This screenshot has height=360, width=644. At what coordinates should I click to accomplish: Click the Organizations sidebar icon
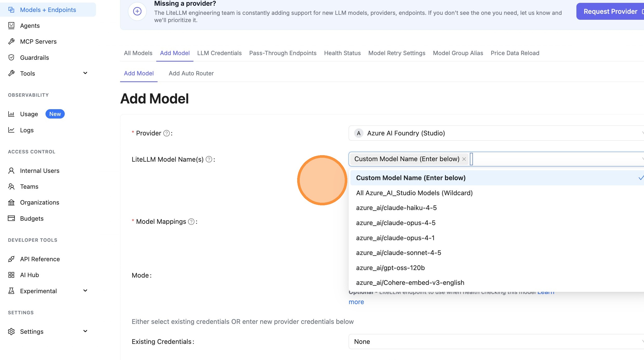[11, 202]
